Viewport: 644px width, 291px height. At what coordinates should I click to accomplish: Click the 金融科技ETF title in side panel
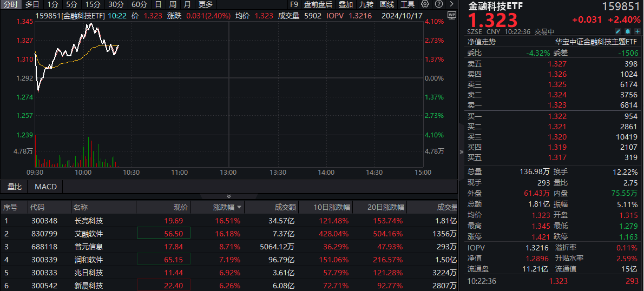495,6
